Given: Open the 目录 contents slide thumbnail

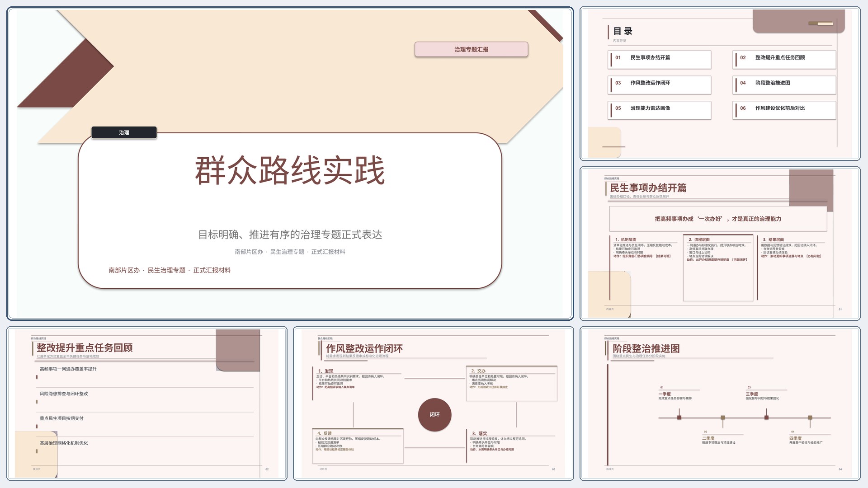Looking at the screenshot, I should [720, 84].
